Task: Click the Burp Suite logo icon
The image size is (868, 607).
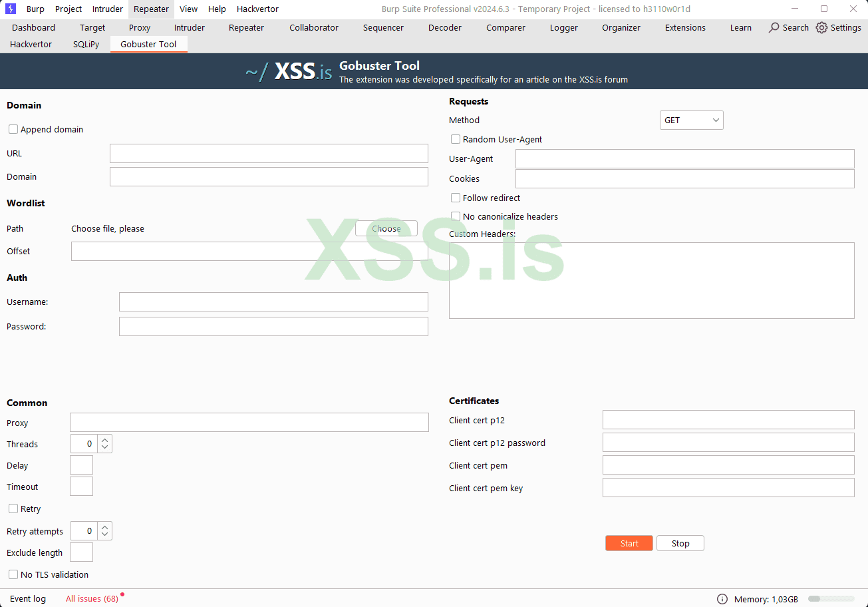Action: (11, 9)
